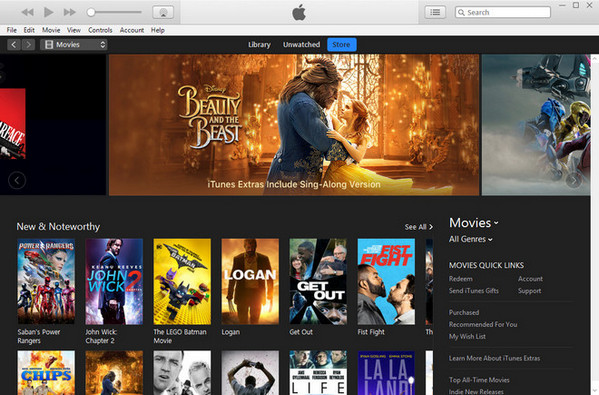
Task: Open the Controls menu
Action: point(100,30)
